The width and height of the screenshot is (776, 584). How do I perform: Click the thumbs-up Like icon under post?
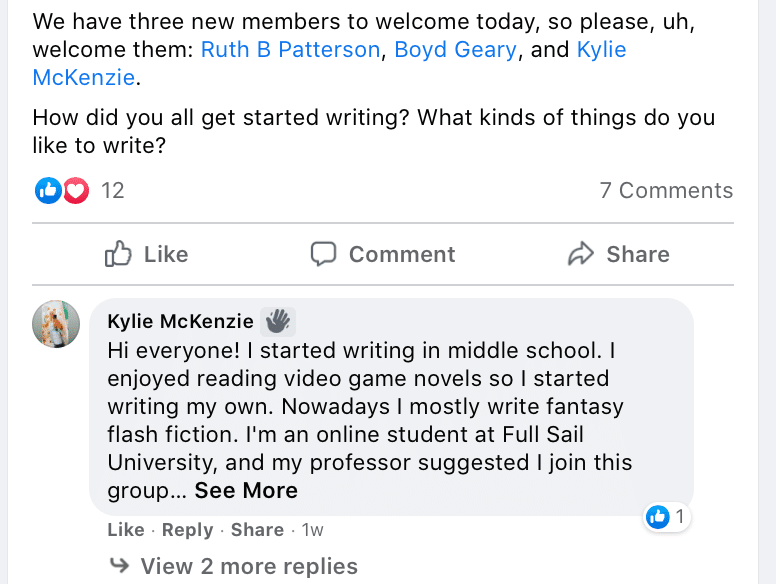tap(118, 254)
